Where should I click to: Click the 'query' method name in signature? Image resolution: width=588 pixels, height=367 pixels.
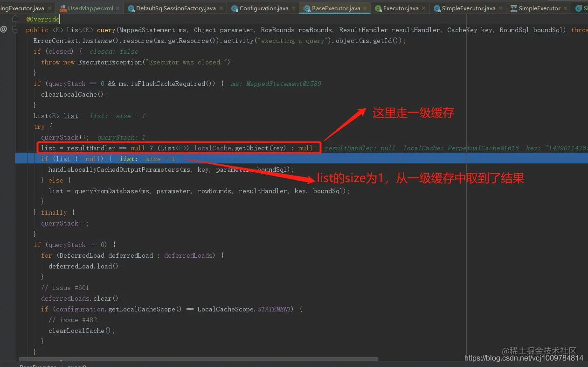[106, 30]
